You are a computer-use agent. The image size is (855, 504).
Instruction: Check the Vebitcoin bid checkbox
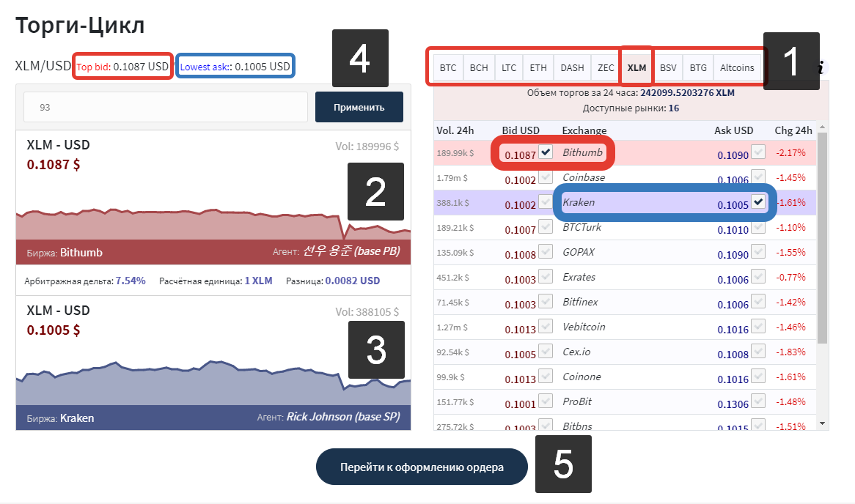coord(546,326)
